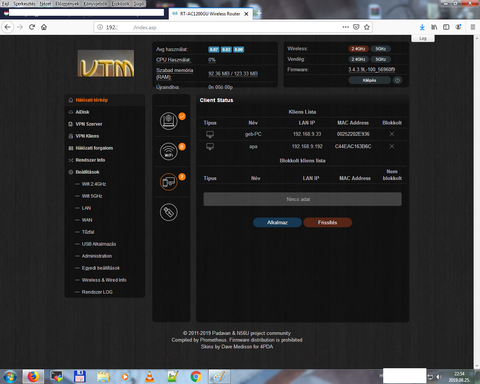This screenshot has height=384, width=480.
Task: Open USB Alkalmazás settings
Action: click(99, 244)
